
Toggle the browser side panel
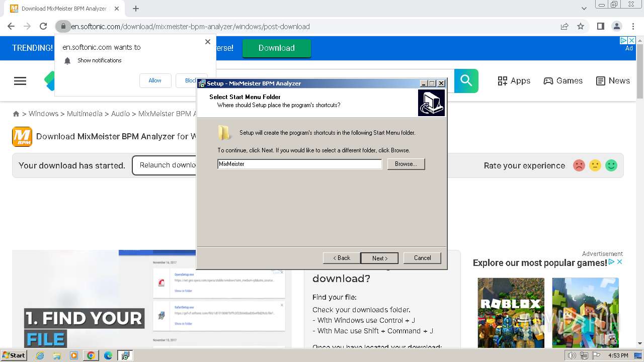pos(600,26)
